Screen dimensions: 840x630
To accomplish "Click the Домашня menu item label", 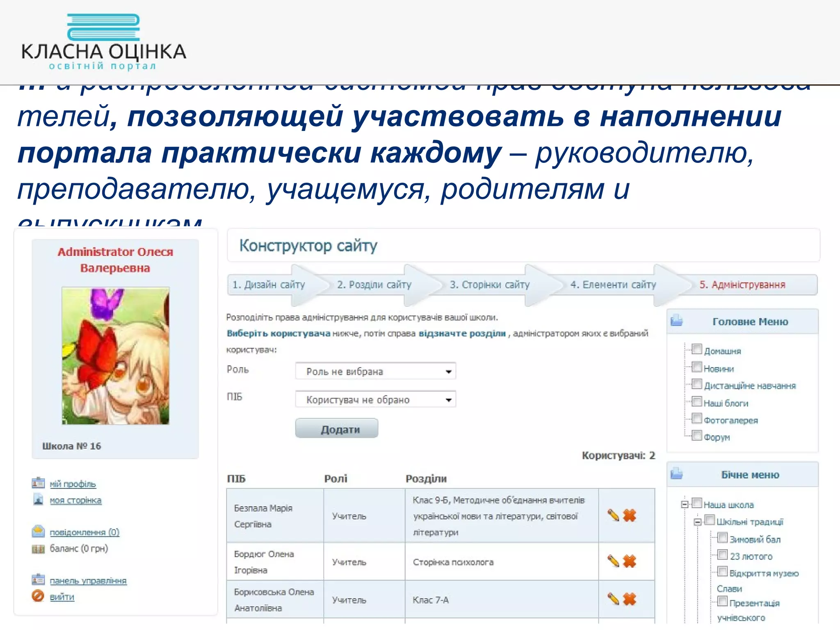I will (722, 351).
